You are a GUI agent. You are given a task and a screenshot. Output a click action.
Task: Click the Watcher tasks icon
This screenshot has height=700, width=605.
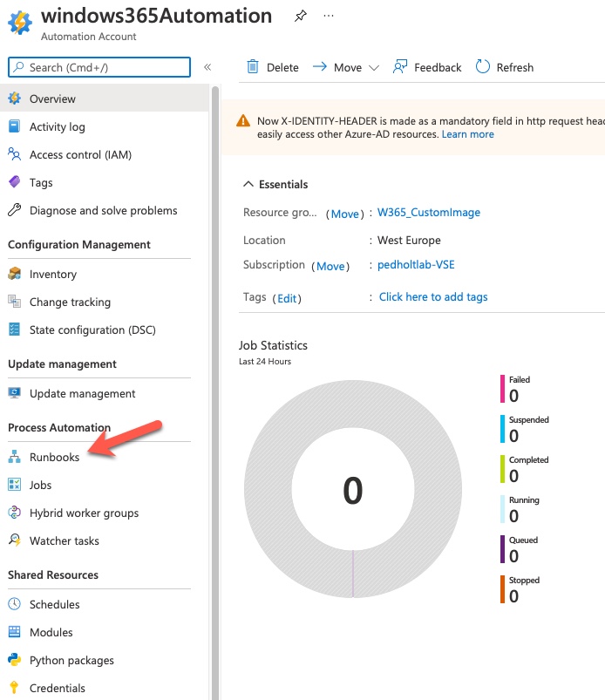pyautogui.click(x=14, y=540)
